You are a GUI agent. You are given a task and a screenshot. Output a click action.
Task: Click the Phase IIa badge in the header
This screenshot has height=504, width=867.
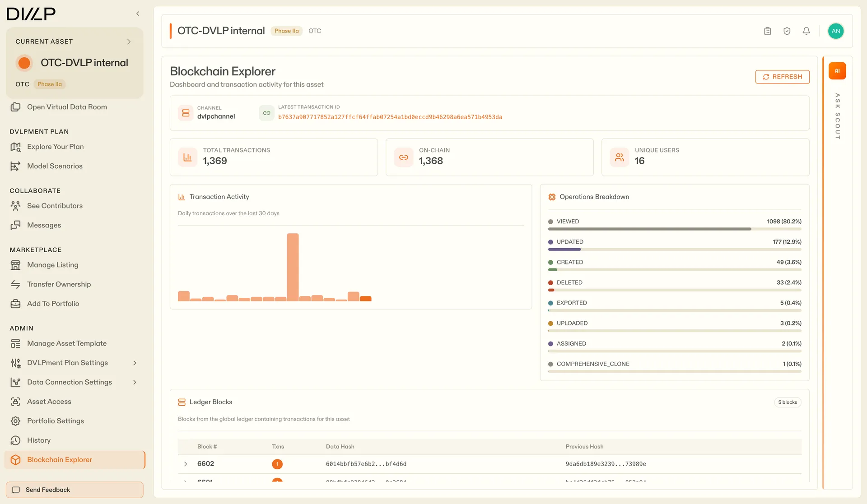287,31
